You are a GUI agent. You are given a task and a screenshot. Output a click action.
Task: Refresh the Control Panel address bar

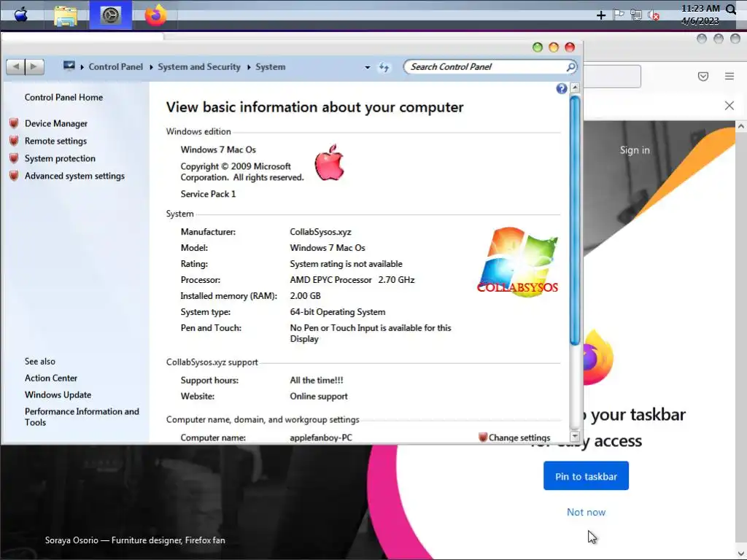(384, 67)
